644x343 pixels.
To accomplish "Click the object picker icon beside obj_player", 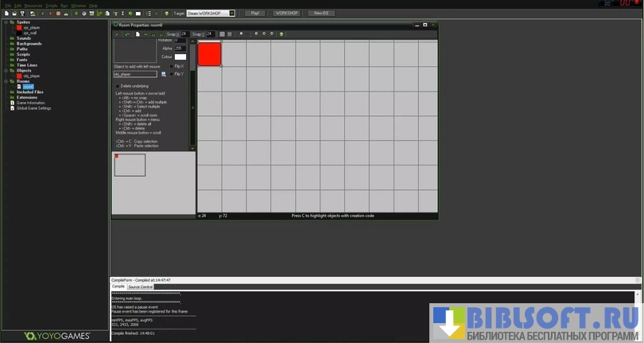I will tap(163, 74).
